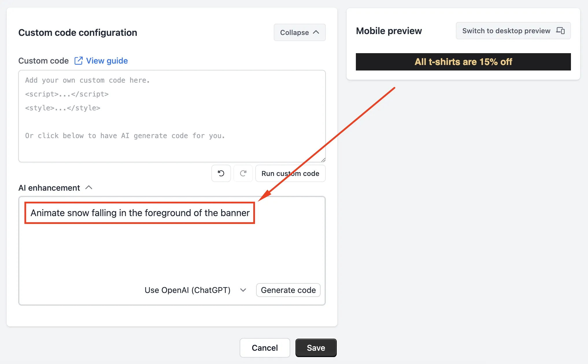The width and height of the screenshot is (588, 364).
Task: Click the resize handle of custom code box
Action: click(323, 160)
